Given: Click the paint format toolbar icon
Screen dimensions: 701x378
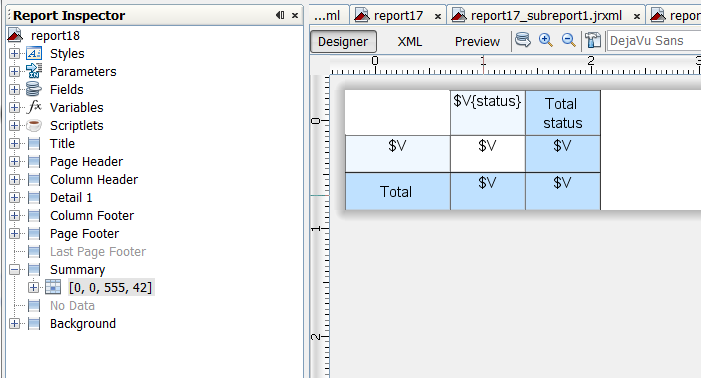Looking at the screenshot, I should (593, 41).
